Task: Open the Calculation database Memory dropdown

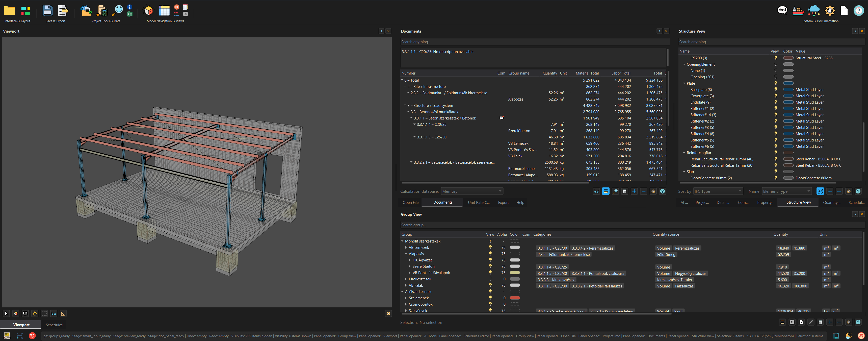Action: 472,191
